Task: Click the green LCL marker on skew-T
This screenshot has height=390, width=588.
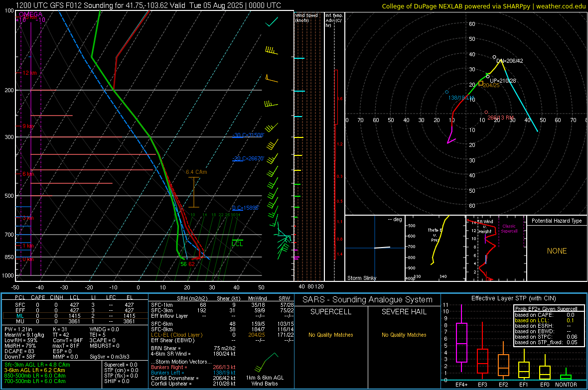Action: [237, 244]
